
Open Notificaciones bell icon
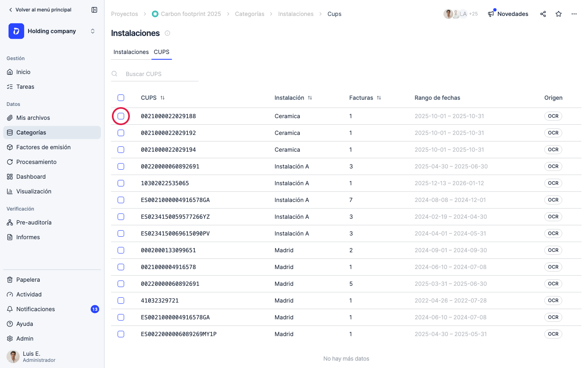click(10, 309)
